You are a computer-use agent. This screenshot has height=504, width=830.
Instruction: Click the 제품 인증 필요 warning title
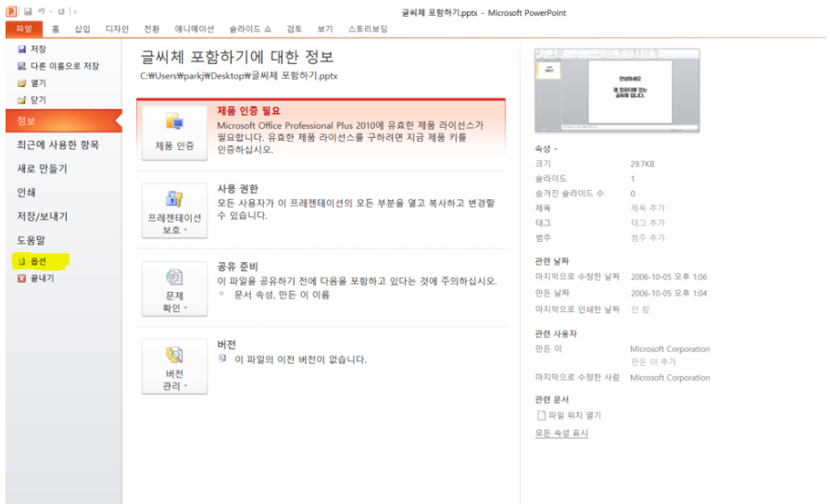pyautogui.click(x=248, y=110)
